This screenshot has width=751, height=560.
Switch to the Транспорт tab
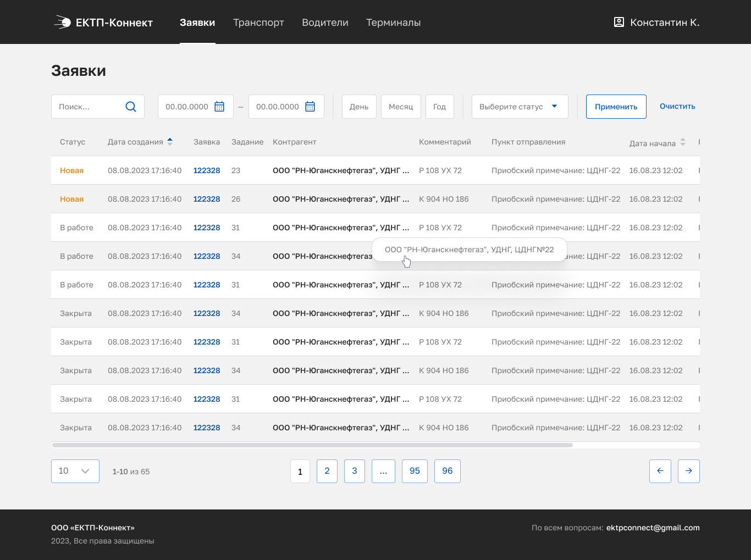[x=258, y=23]
